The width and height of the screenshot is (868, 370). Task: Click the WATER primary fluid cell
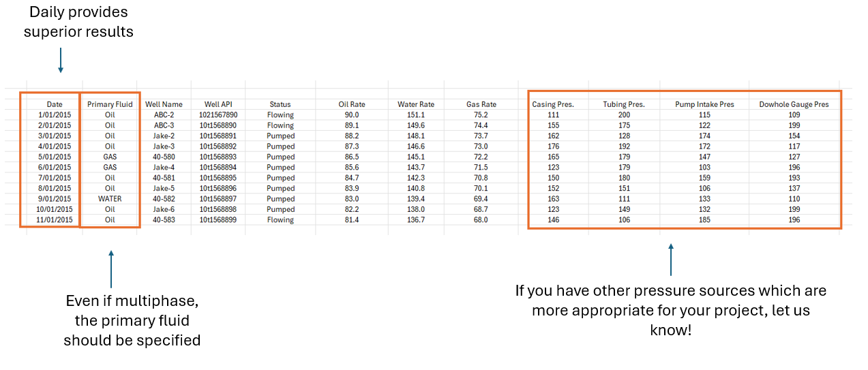click(110, 199)
